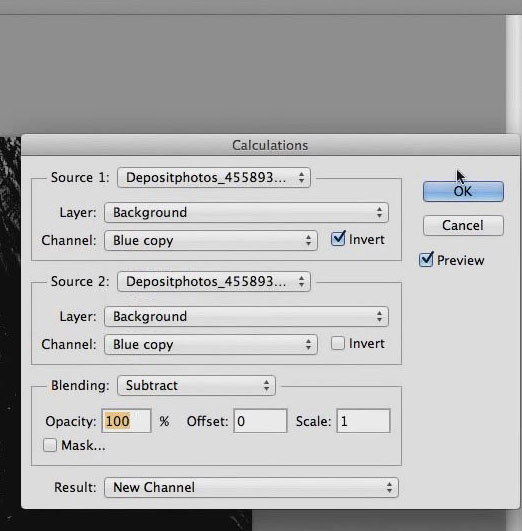522x531 pixels.
Task: Click the document window vertical scrollbar
Action: coord(514,74)
